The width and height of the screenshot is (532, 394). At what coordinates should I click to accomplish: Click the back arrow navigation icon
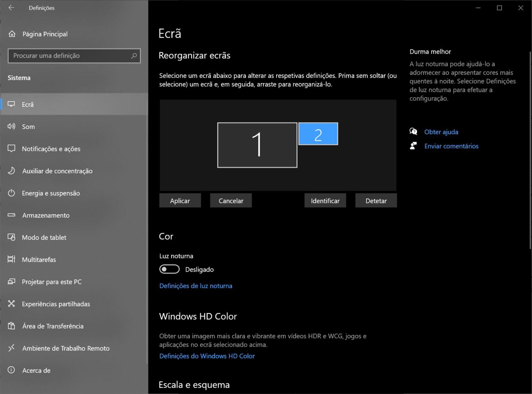(x=11, y=8)
